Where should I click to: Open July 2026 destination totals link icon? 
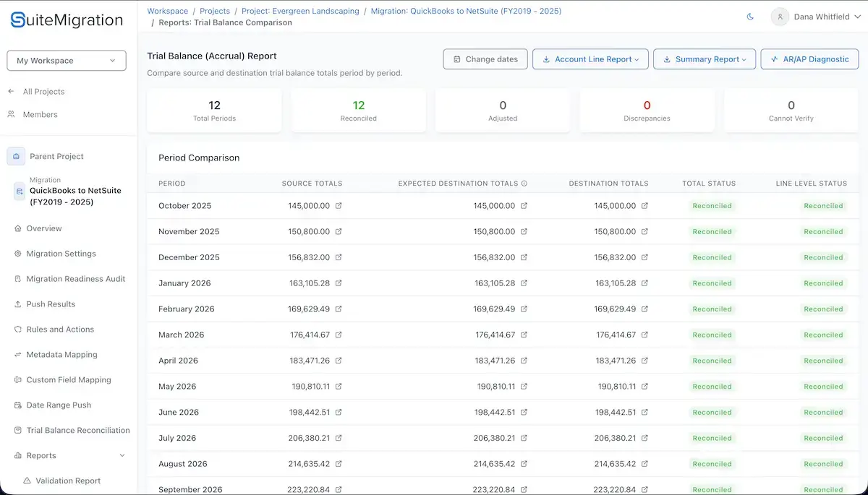[644, 439]
